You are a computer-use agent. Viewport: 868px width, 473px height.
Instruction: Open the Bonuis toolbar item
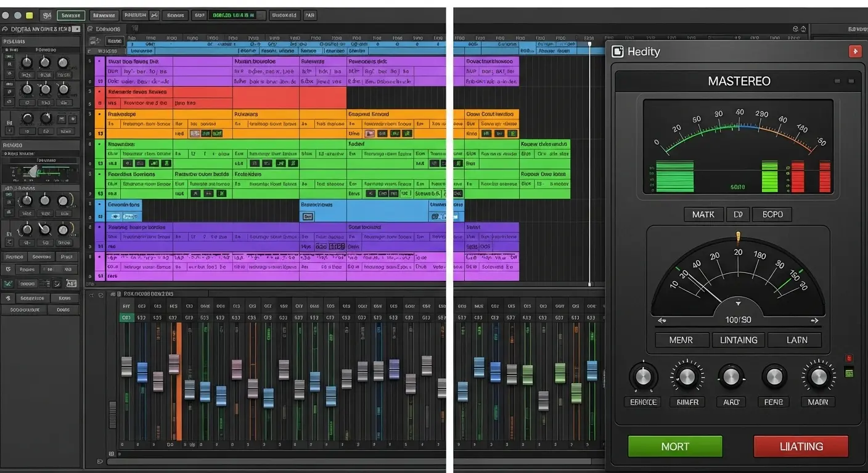click(175, 15)
